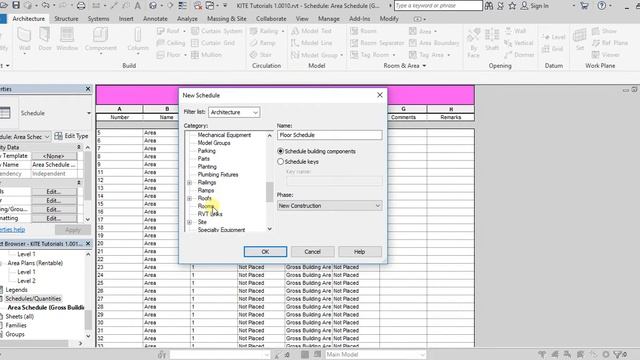Select the Floor tool
The height and width of the screenshot is (360, 640).
171,55
